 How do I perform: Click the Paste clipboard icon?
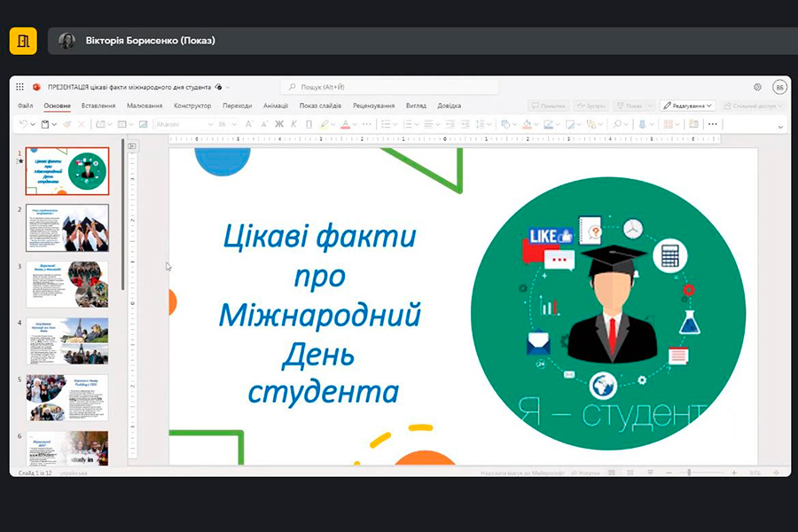(x=44, y=124)
